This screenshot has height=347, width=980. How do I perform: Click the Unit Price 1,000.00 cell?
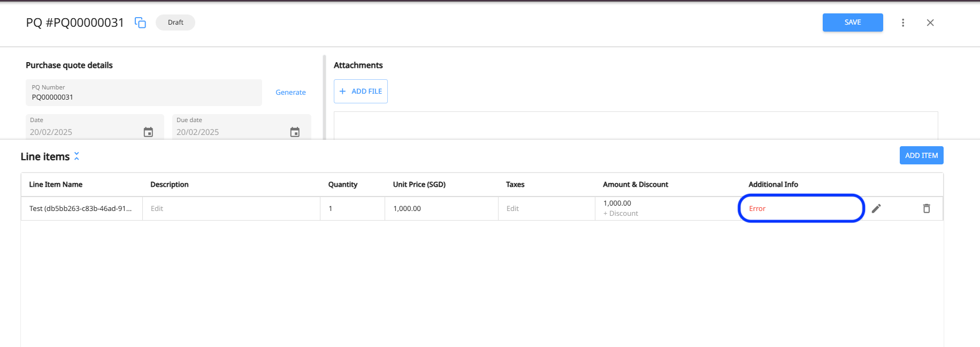[407, 208]
